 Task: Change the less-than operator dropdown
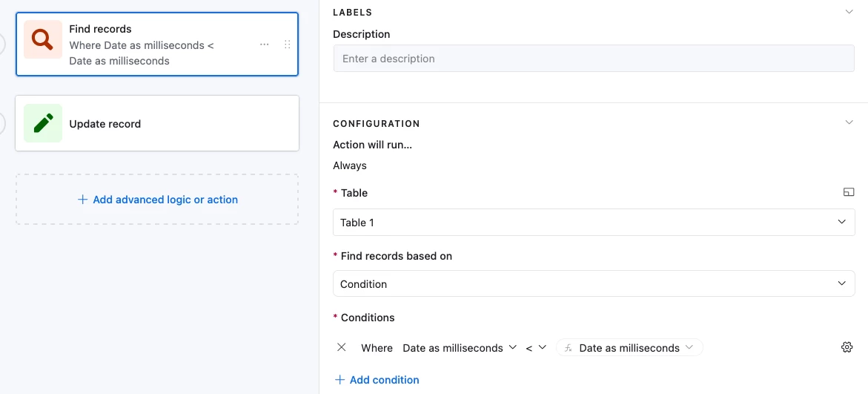coord(536,348)
